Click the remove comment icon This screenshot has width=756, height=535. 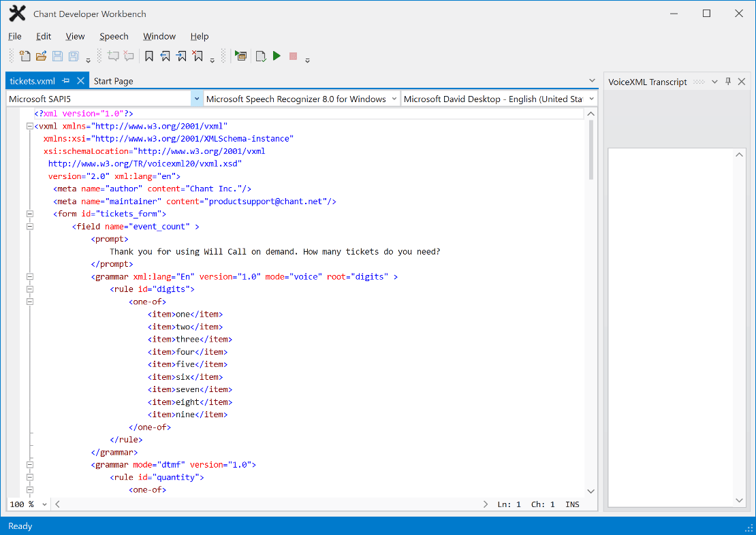[129, 56]
